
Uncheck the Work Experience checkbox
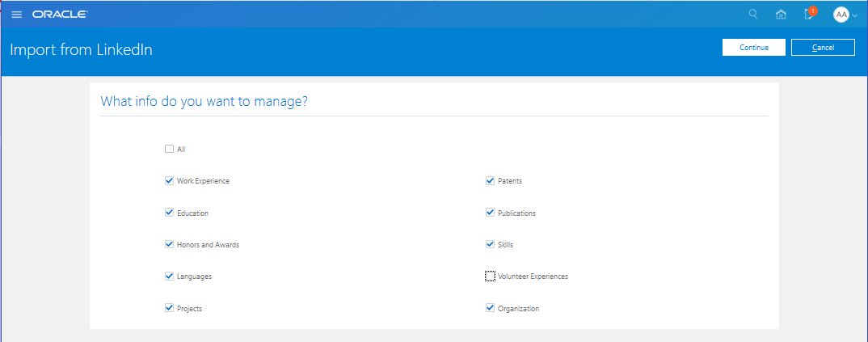(x=169, y=181)
